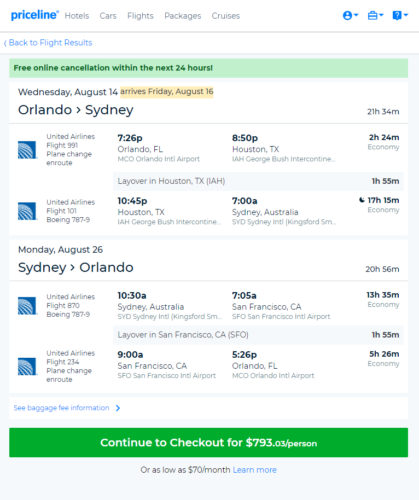Click United Airlines logo for Flight 991
The width and height of the screenshot is (419, 500).
pyautogui.click(x=27, y=150)
